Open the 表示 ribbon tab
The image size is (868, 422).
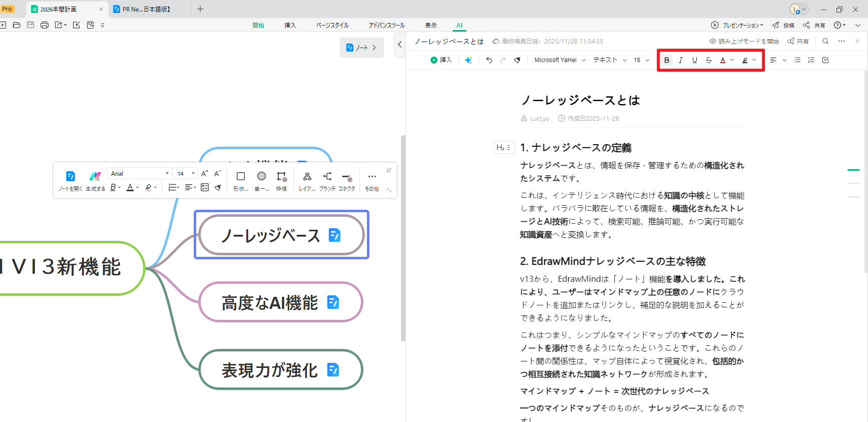click(431, 25)
